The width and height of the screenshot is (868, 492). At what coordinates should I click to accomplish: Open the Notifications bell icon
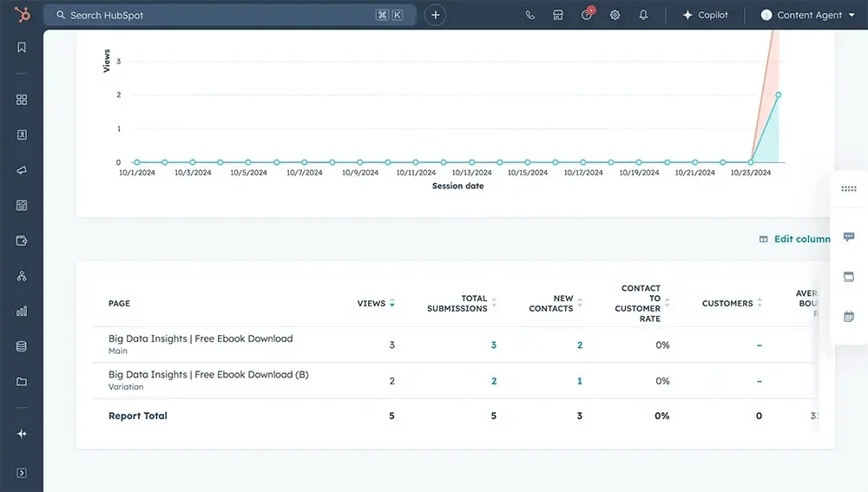(x=643, y=15)
